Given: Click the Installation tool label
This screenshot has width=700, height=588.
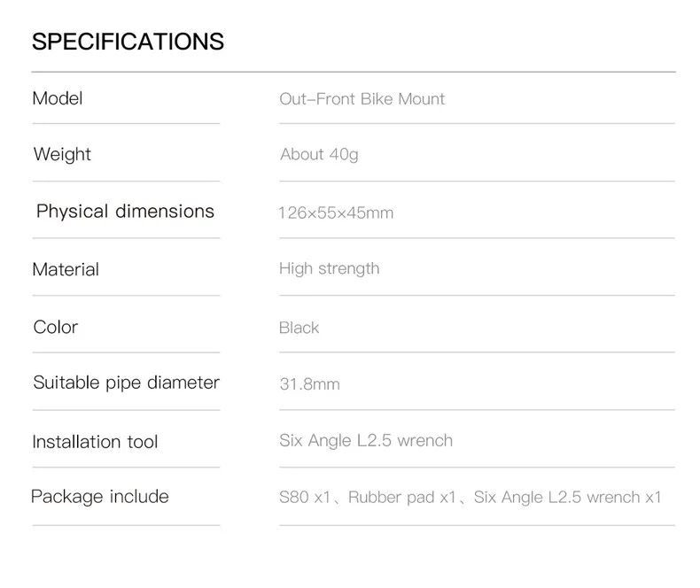Looking at the screenshot, I should [95, 441].
